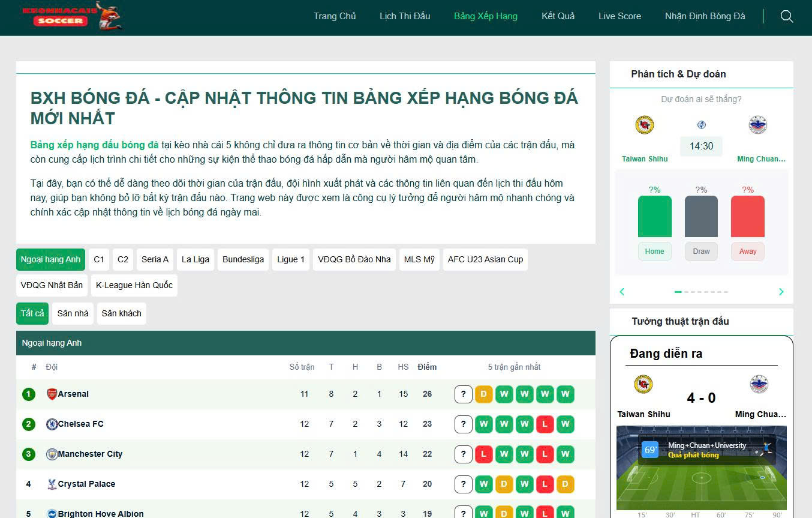Click the red Away prediction bar
Screen dimensions: 812x518
tap(747, 216)
